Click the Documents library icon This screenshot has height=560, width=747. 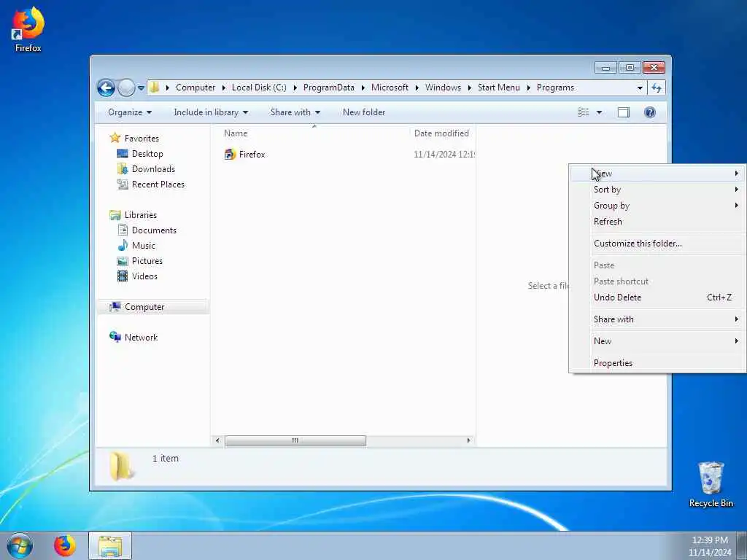coord(123,230)
